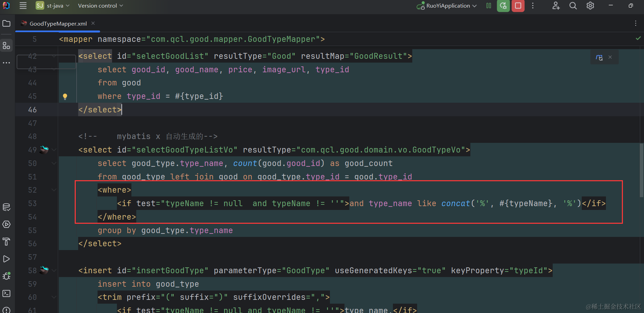644x313 pixels.
Task: Click the MyBatis bird gutter icon on line 49
Action: coord(44,150)
